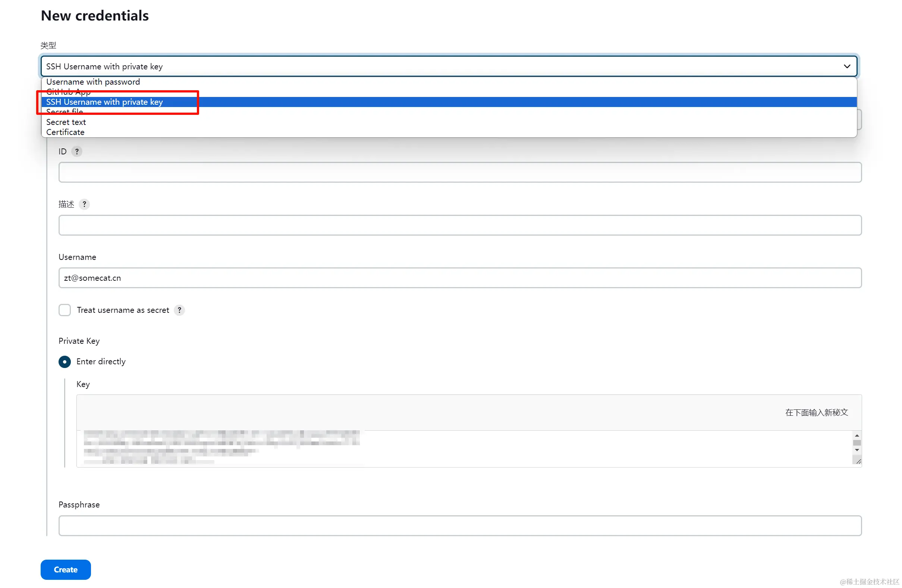Choose Username with password option
This screenshot has height=588, width=902.
pos(93,82)
